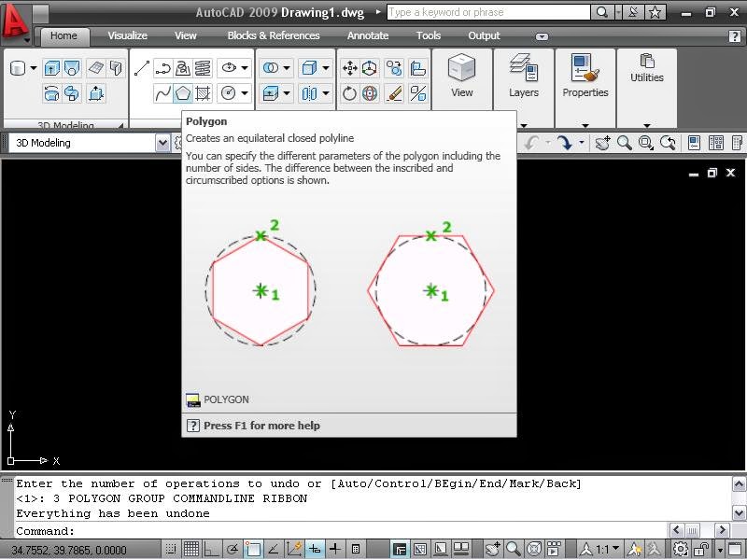Select the Revolve tool
The image size is (747, 560).
[x=51, y=93]
